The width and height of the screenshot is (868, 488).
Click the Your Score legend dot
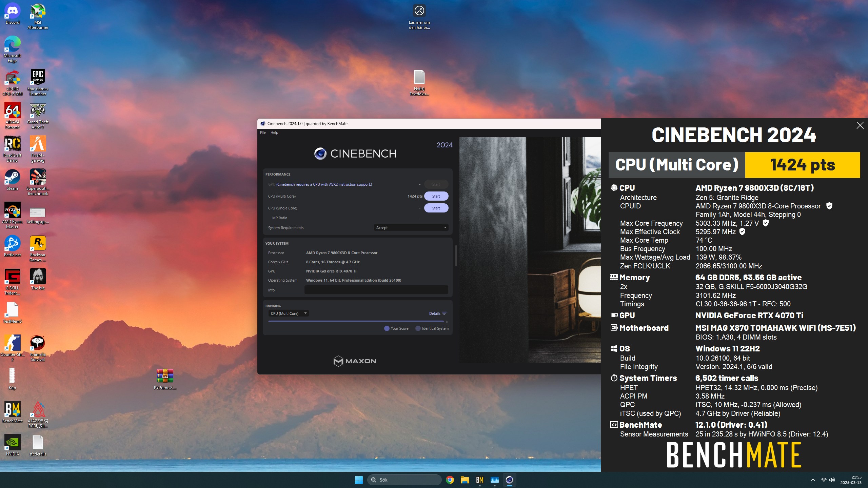[387, 328]
